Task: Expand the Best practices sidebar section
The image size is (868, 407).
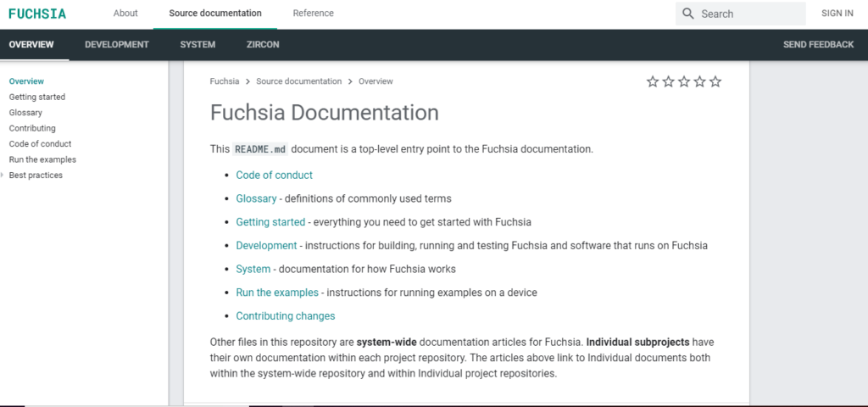Action: coord(3,176)
